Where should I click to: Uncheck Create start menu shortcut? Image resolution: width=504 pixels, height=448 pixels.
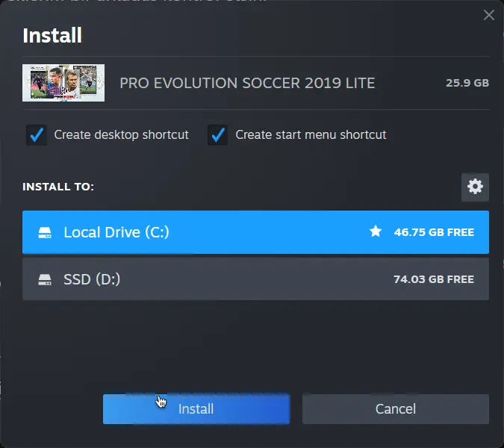point(218,135)
